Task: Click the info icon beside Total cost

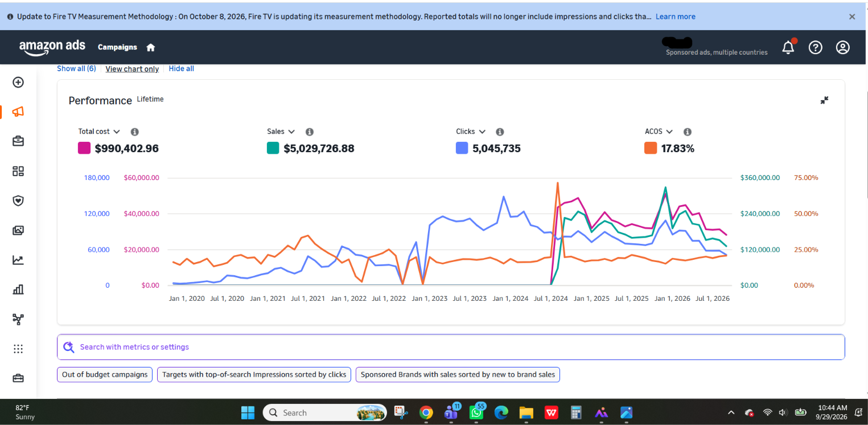Action: pyautogui.click(x=135, y=132)
